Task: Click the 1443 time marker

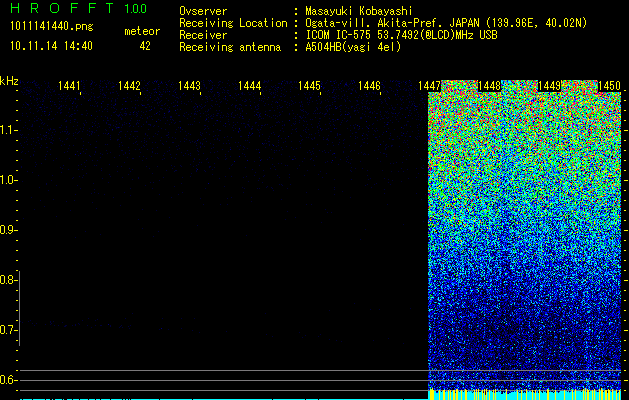Action: click(189, 86)
